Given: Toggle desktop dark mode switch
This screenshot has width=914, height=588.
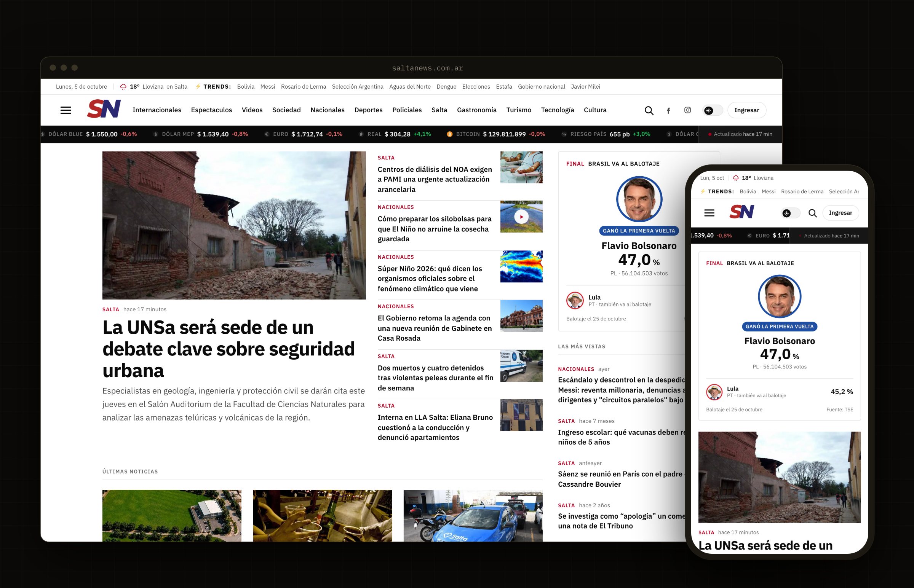Looking at the screenshot, I should coord(713,110).
